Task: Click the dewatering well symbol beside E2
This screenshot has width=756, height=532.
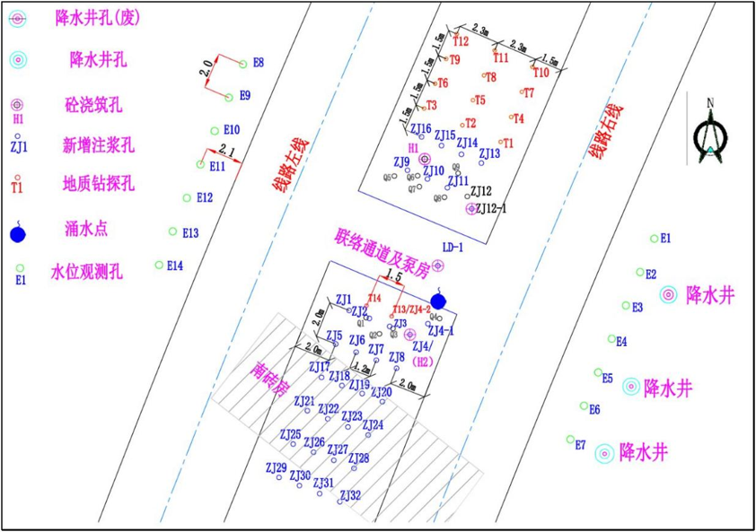Action: (668, 294)
